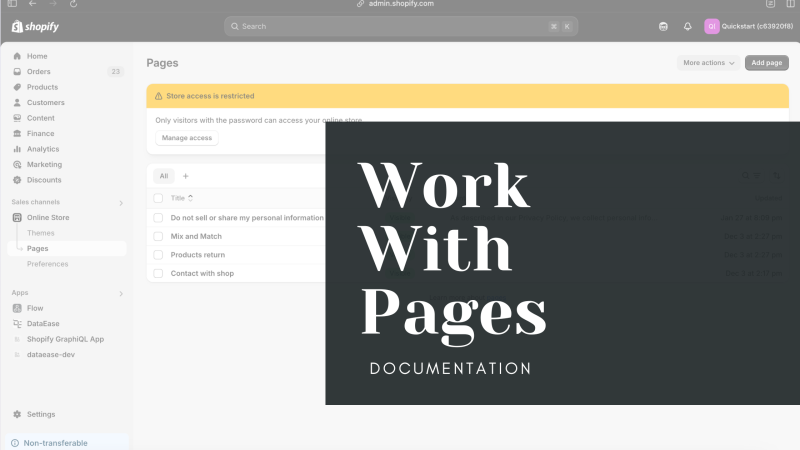Click the Online Store icon
The height and width of the screenshot is (450, 800).
[x=17, y=217]
